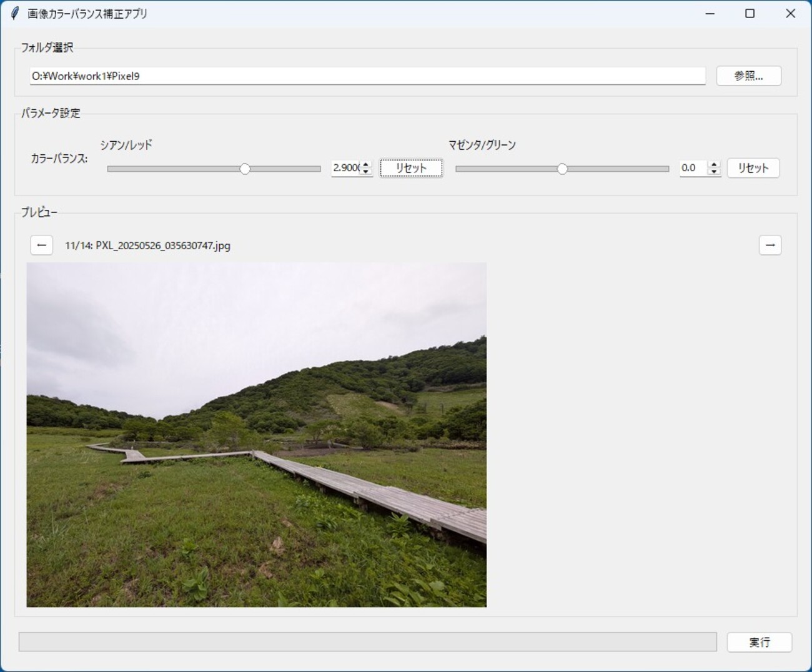Focus the folder path input field
Viewport: 812px width, 672px height.
[367, 76]
